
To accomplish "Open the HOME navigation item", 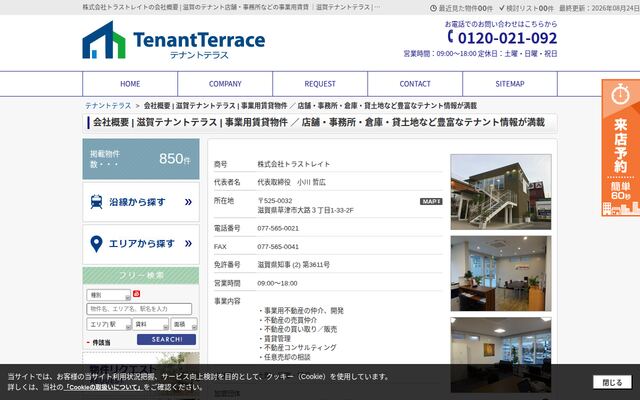I will pyautogui.click(x=130, y=84).
